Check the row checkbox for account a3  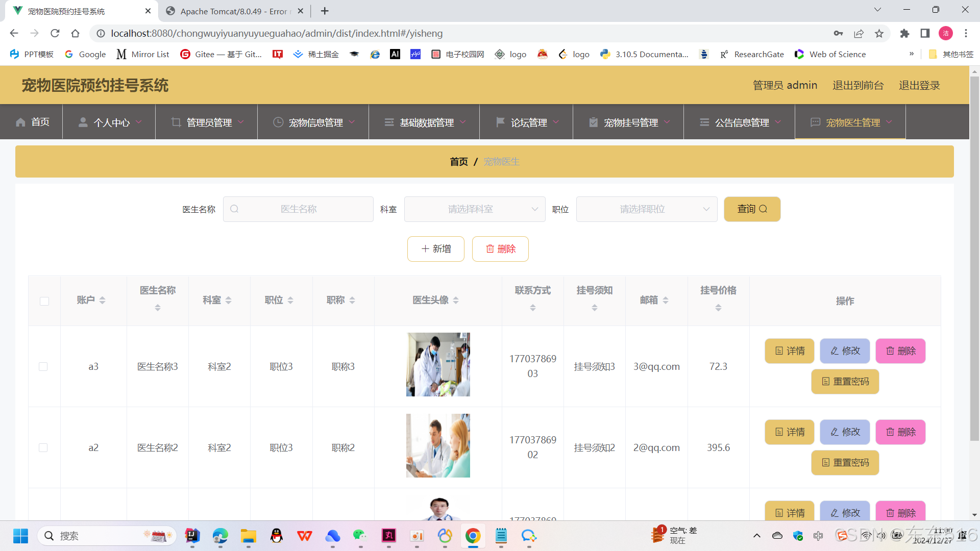pos(43,367)
